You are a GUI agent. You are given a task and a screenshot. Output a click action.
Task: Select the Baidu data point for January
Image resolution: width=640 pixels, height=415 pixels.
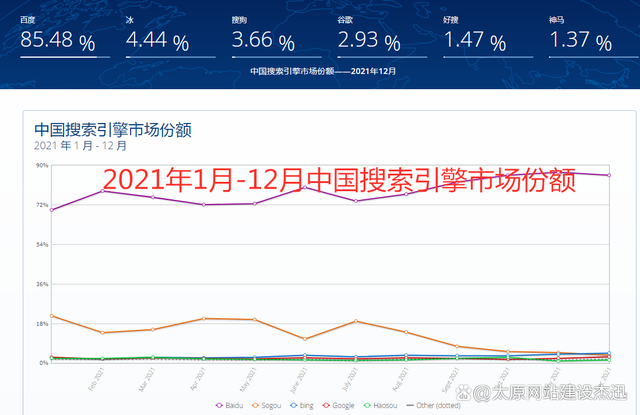tap(52, 210)
